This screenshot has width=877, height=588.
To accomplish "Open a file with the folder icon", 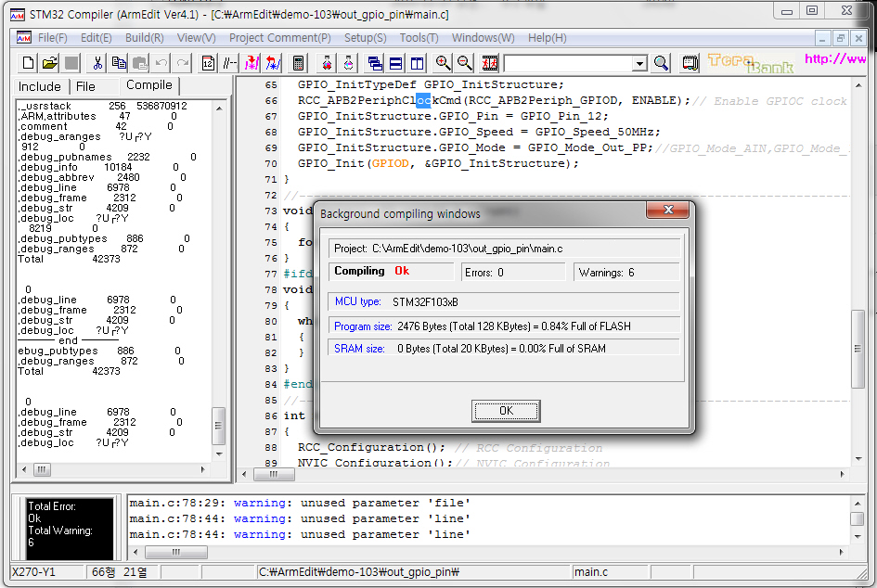I will 49,63.
